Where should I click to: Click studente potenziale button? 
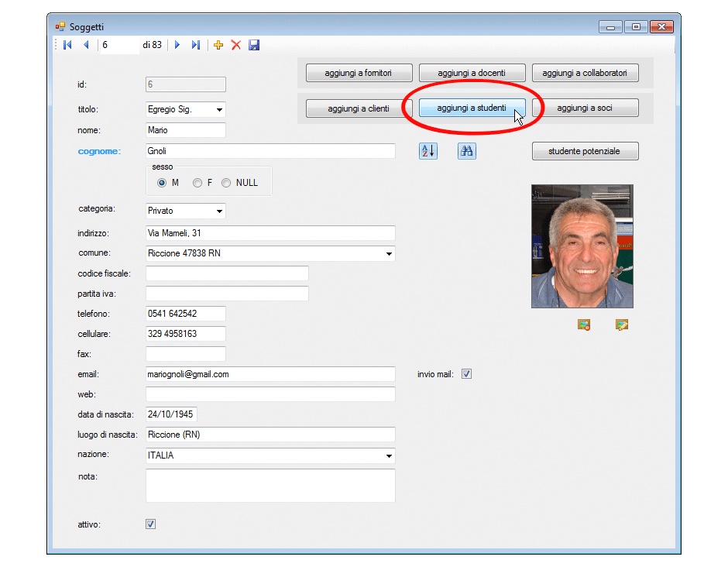pyautogui.click(x=585, y=151)
